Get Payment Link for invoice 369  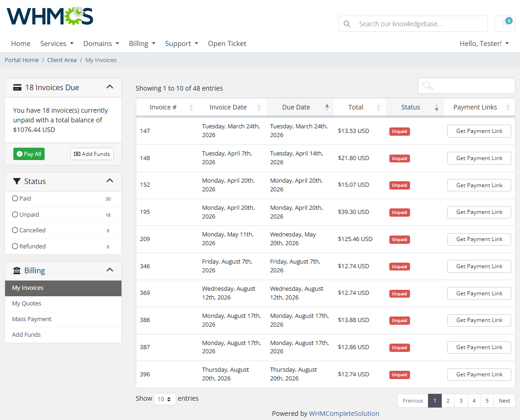(x=479, y=293)
